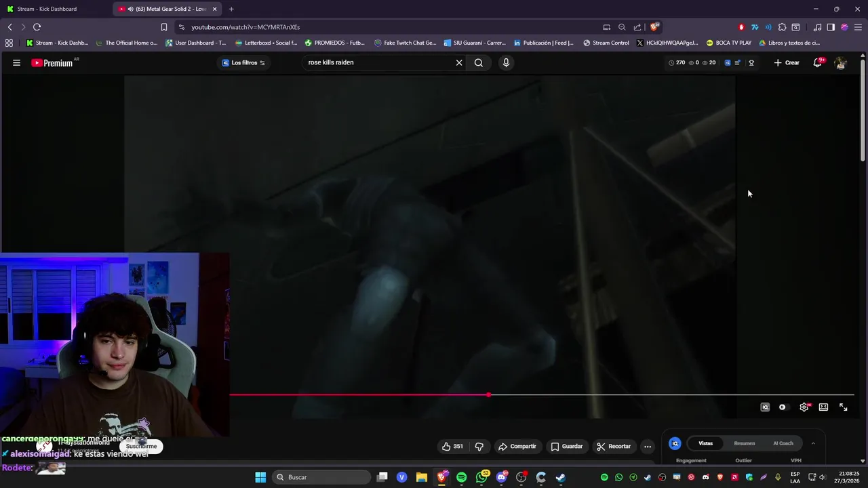The width and height of the screenshot is (868, 488).
Task: Enter full screen in video player
Action: (x=844, y=407)
